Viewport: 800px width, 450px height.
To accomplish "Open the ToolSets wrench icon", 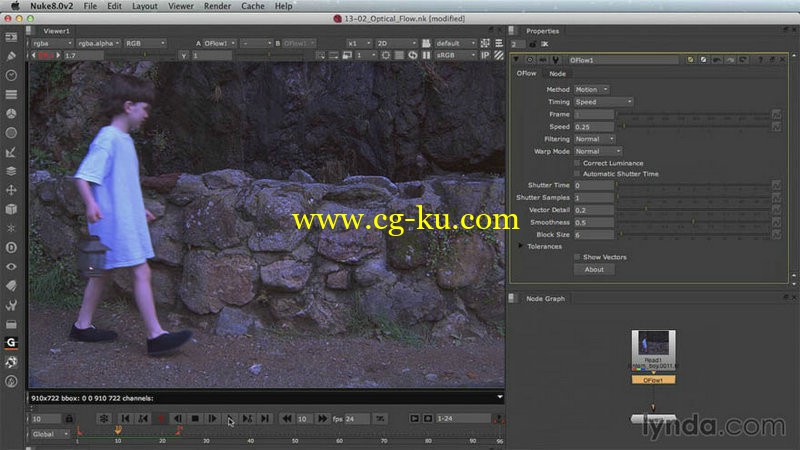I will pos(11,305).
